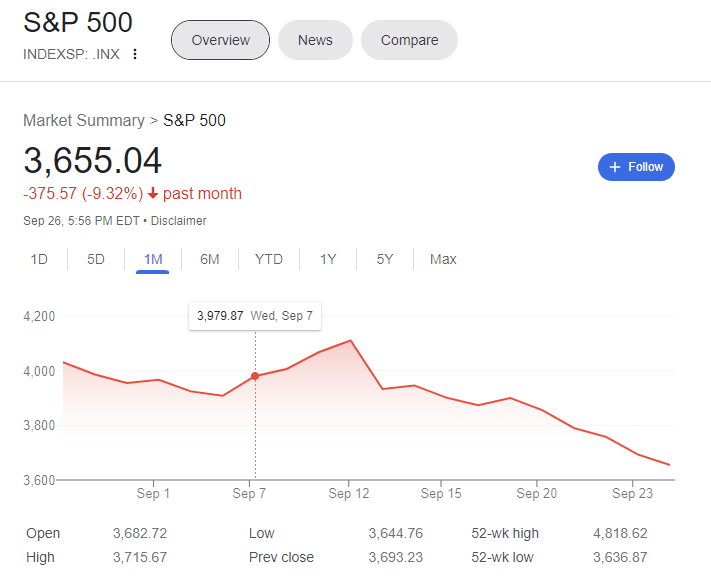Screen dimensions: 711x576
Task: Open the three-dot menu beside INDEXSP: .INX
Action: click(x=135, y=54)
